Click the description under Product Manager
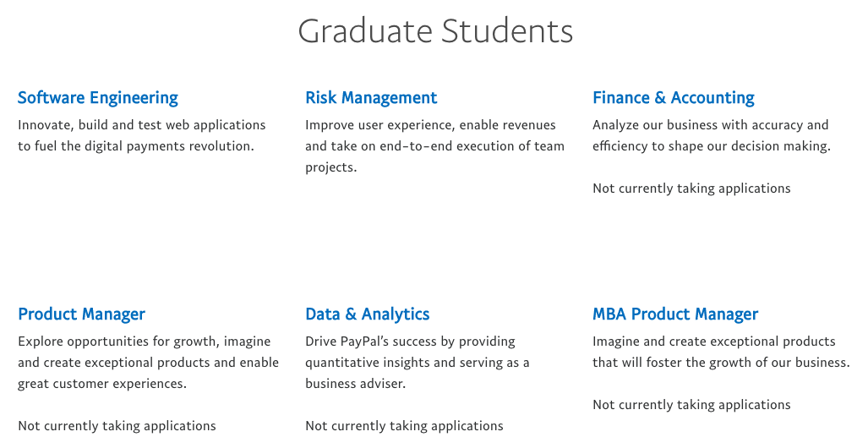The width and height of the screenshot is (868, 448). coord(148,363)
